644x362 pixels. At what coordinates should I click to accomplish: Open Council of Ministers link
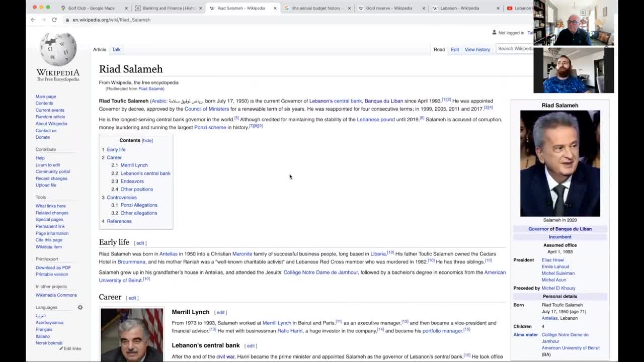point(207,109)
